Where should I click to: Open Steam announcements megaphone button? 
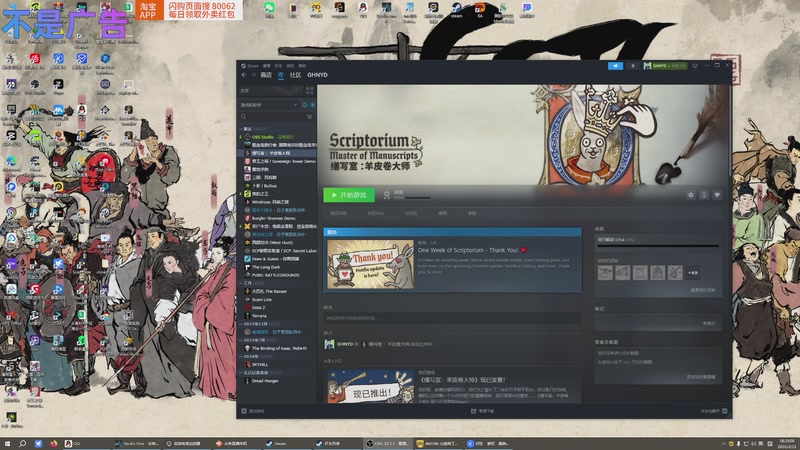[x=615, y=66]
